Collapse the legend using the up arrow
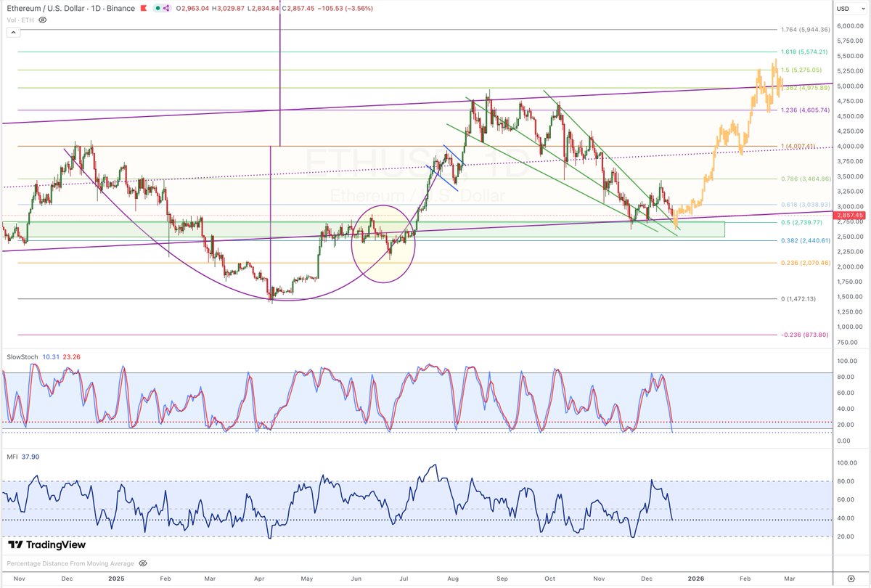The image size is (871, 588). tap(13, 33)
